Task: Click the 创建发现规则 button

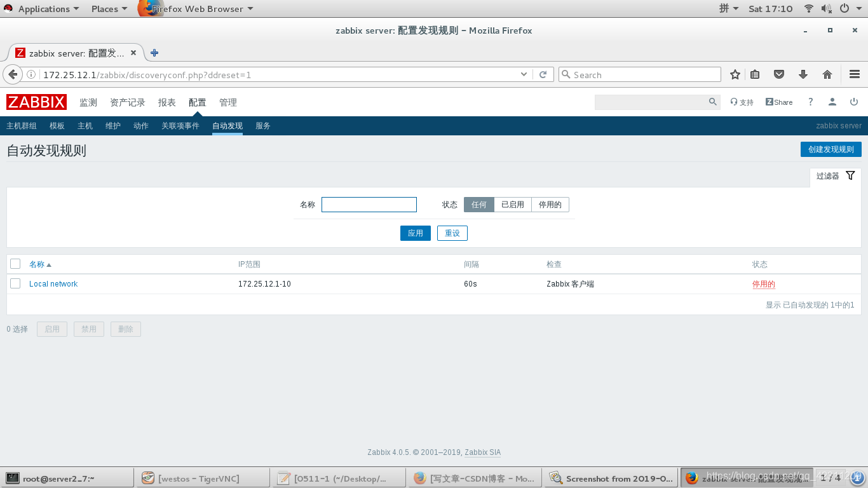Action: [831, 149]
